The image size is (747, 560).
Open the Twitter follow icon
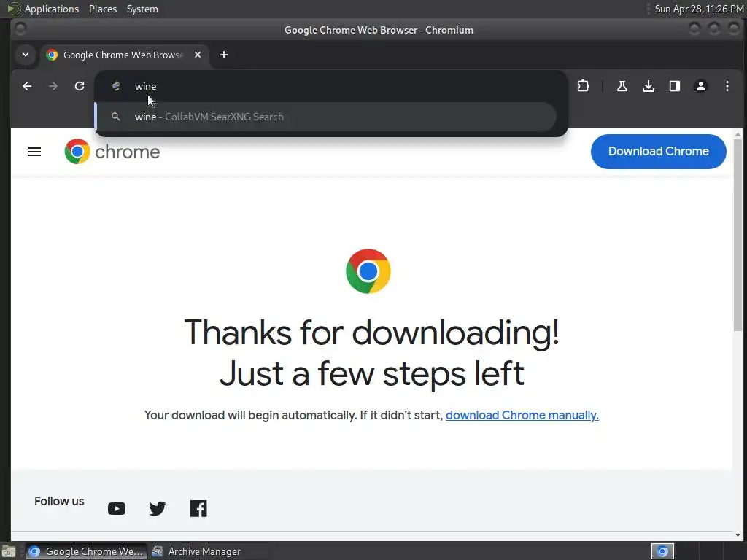[x=158, y=508]
